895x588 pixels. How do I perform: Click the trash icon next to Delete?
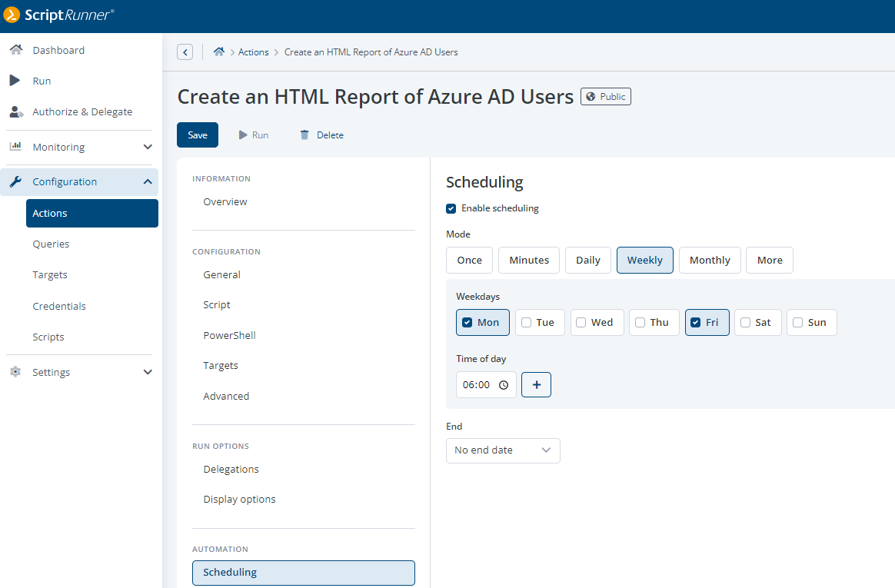click(x=304, y=135)
